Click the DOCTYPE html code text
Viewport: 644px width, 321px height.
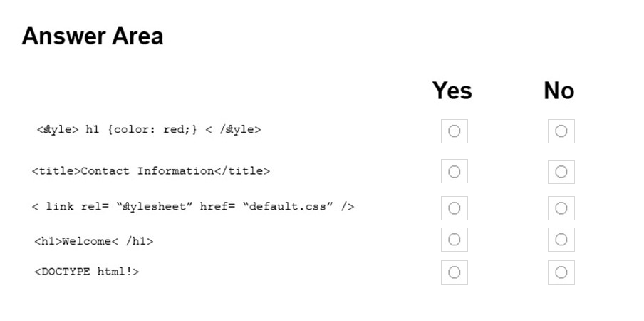point(87,272)
